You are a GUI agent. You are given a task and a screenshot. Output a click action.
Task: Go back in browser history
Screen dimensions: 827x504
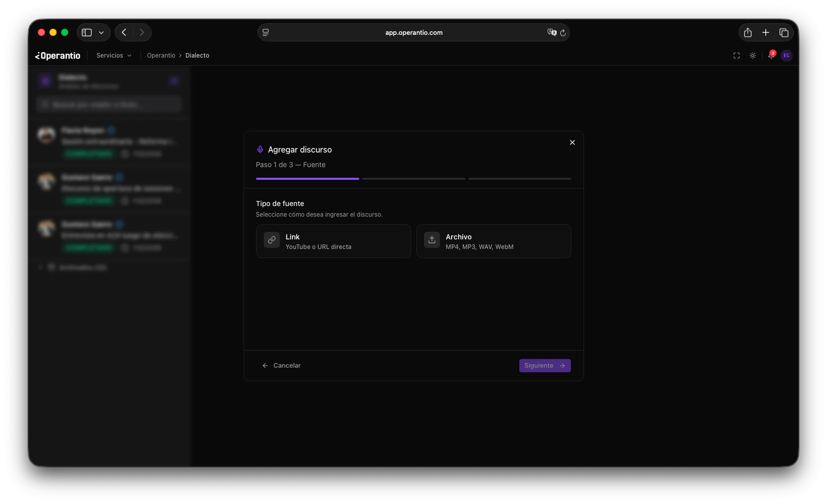click(x=124, y=32)
